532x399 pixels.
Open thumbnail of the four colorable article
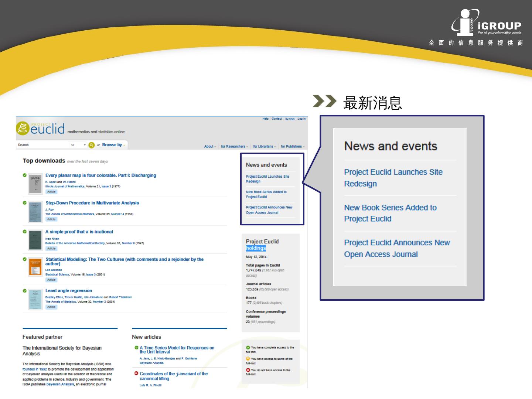pos(36,184)
